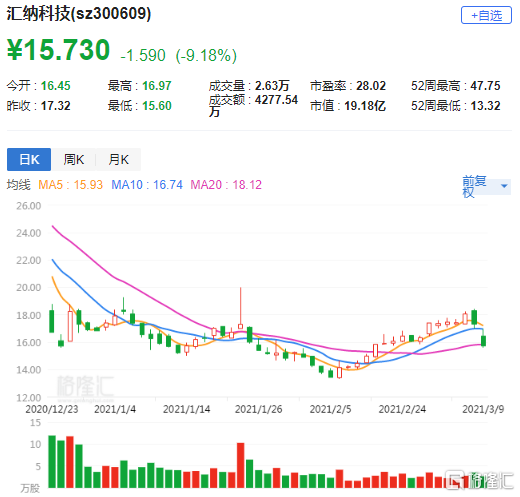
Task: Switch to 月K monthly chart tab
Action: tap(118, 159)
